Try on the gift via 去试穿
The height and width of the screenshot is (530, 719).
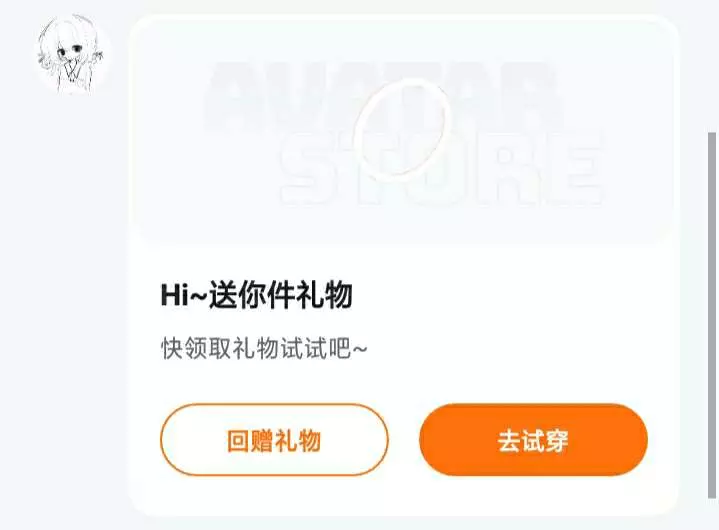[533, 439]
